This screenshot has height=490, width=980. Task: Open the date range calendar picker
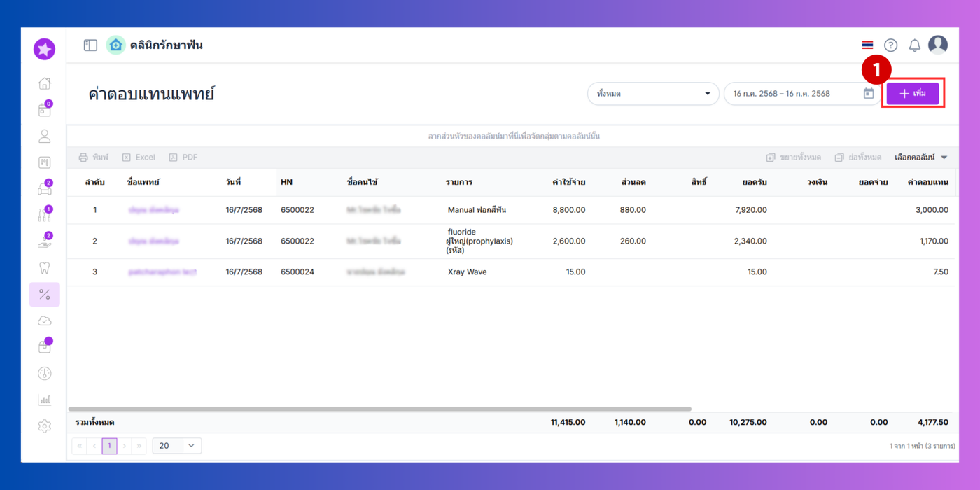coord(869,94)
